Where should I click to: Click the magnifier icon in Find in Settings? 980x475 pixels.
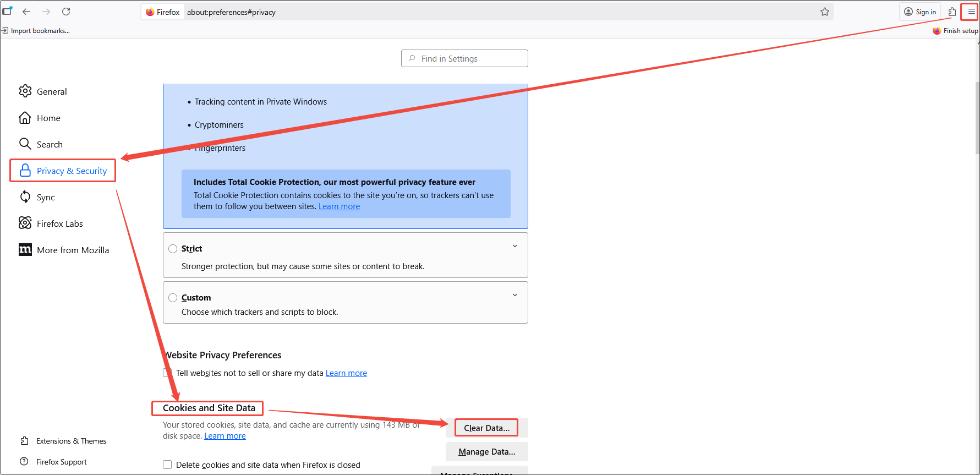click(x=412, y=58)
